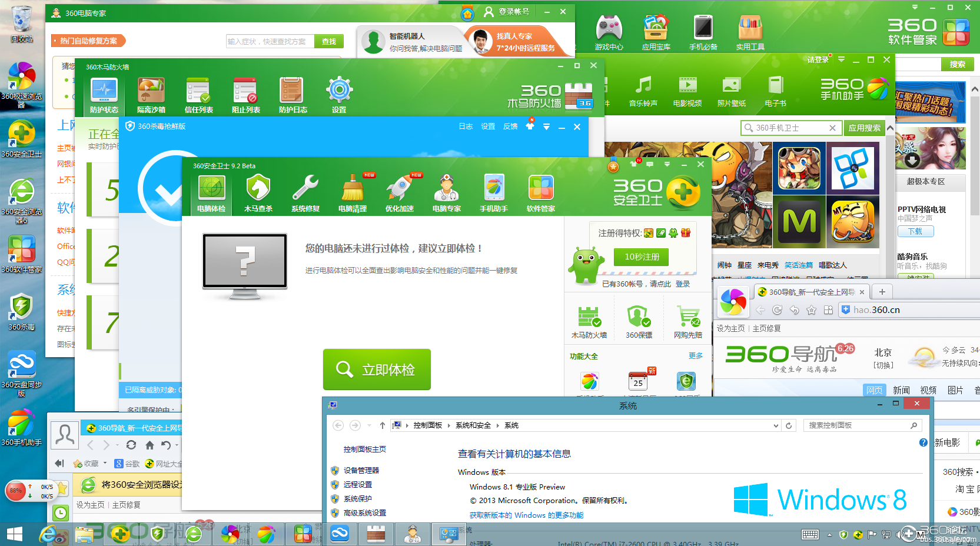Viewport: 980px width, 546px height.
Task: Open menu triangle in 360软件管家 title bar
Action: pyautogui.click(x=915, y=7)
